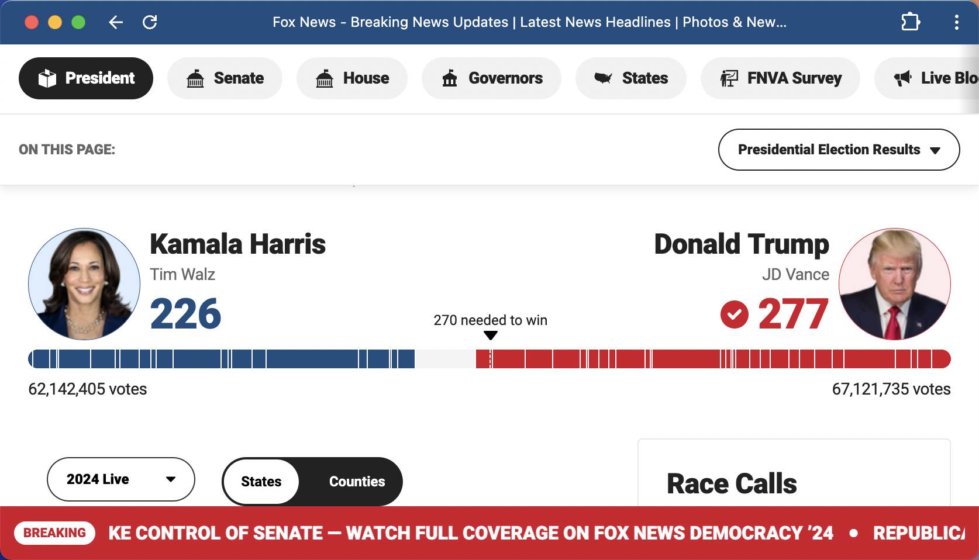Click Donald Trump's portrait photo

tap(894, 284)
